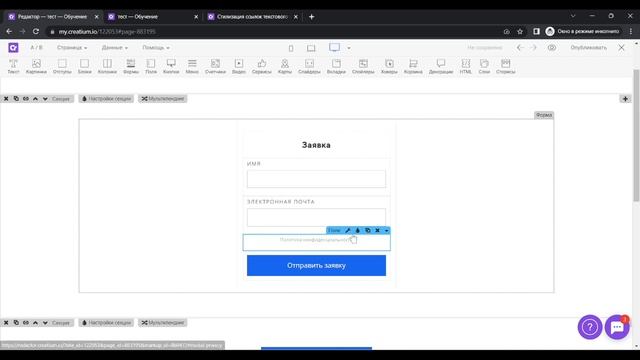
Task: Click the Creatium logo icon
Action: [13, 48]
